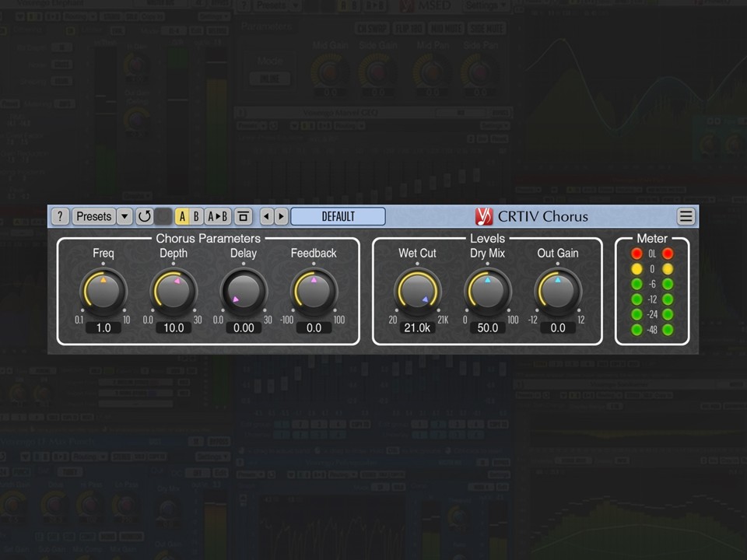The width and height of the screenshot is (747, 560).
Task: Click the Freq knob
Action: click(103, 292)
